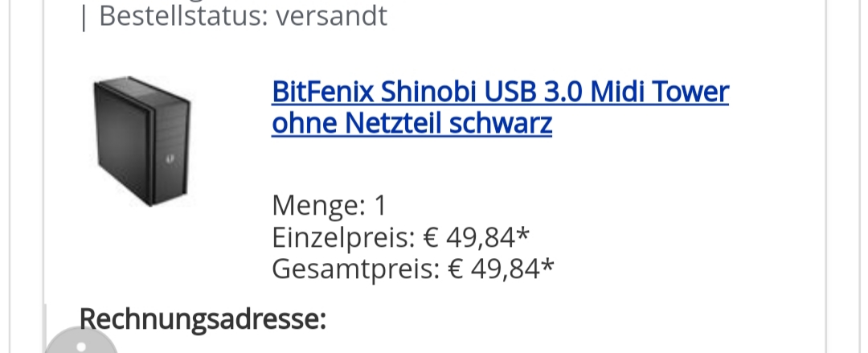Click the euro sign in the Gesamtpreis line
Screen dimensions: 868x353
pyautogui.click(x=457, y=269)
